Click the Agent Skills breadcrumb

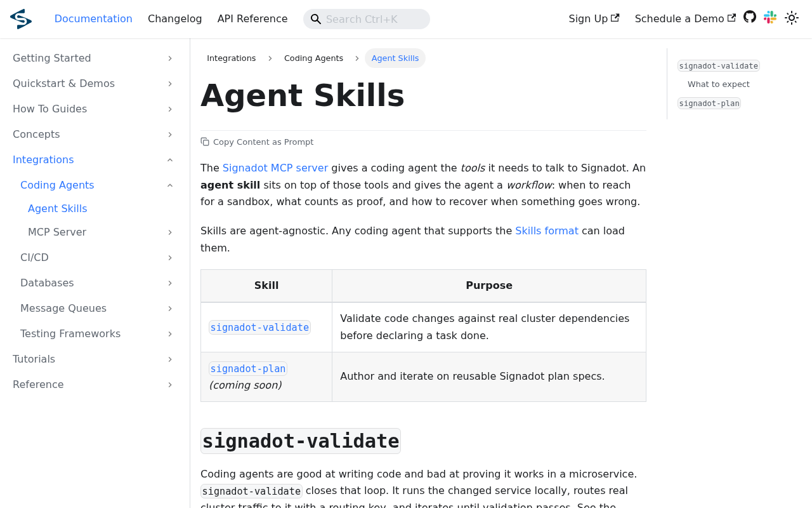[x=395, y=58]
